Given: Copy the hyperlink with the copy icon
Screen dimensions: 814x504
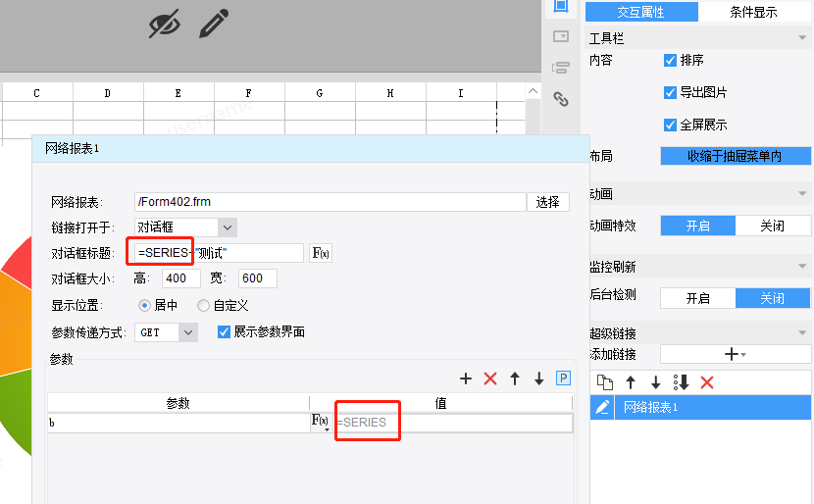Looking at the screenshot, I should [605, 382].
